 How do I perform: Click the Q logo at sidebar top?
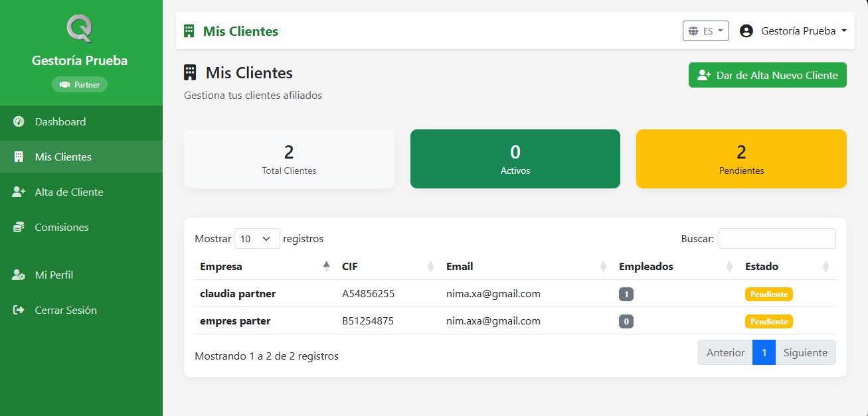click(x=80, y=29)
